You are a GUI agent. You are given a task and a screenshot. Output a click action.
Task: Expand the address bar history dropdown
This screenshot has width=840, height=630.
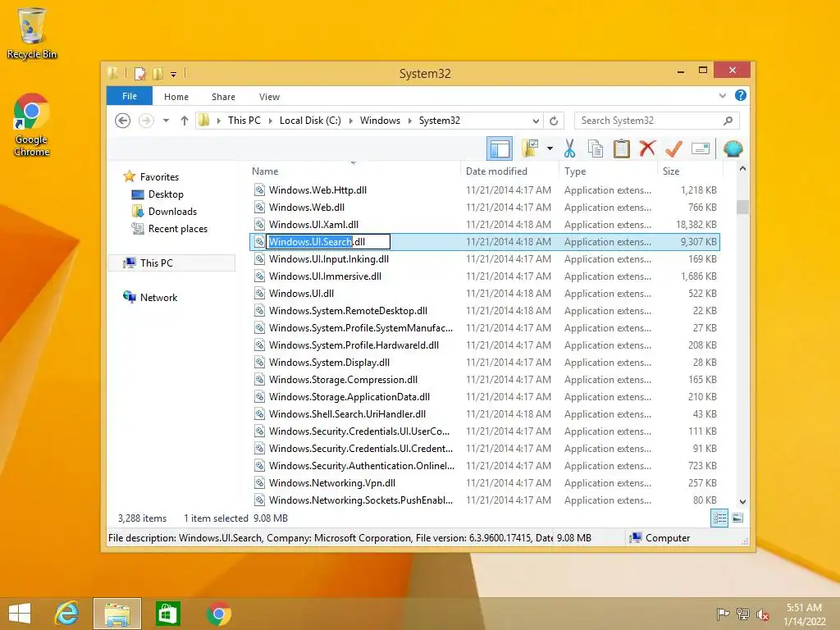click(x=536, y=121)
